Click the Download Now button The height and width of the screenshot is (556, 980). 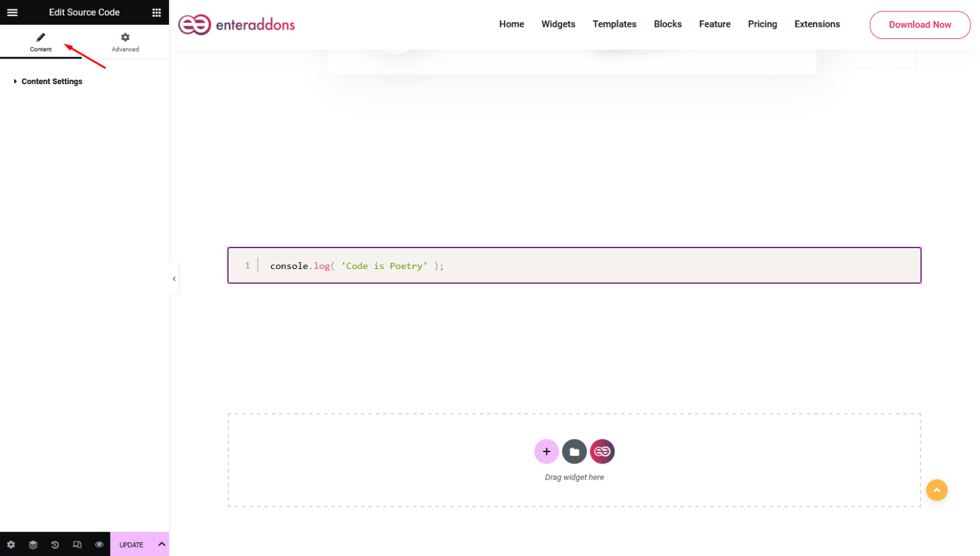pyautogui.click(x=919, y=24)
